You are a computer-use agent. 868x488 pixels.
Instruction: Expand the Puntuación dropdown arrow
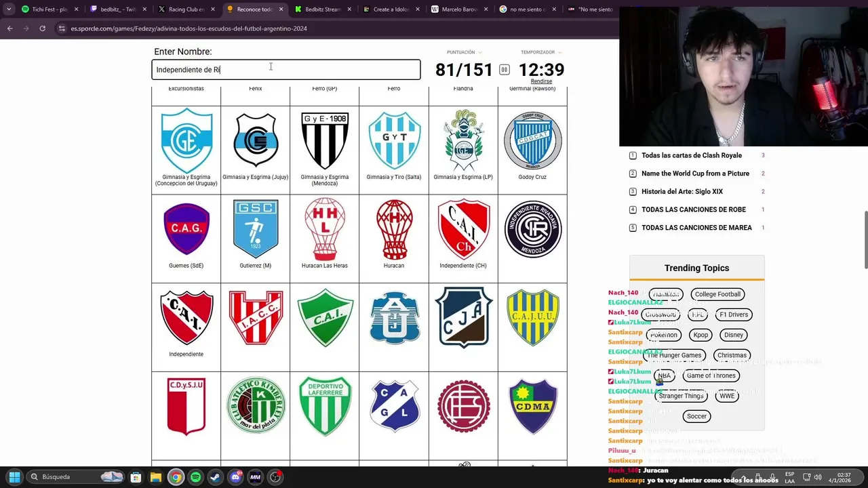[480, 52]
